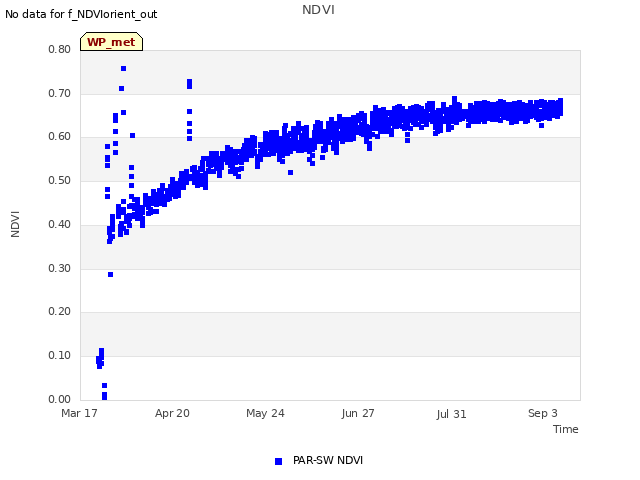Click the vertical NDVI axis label
Viewport: 640px width, 480px height.
[x=15, y=224]
